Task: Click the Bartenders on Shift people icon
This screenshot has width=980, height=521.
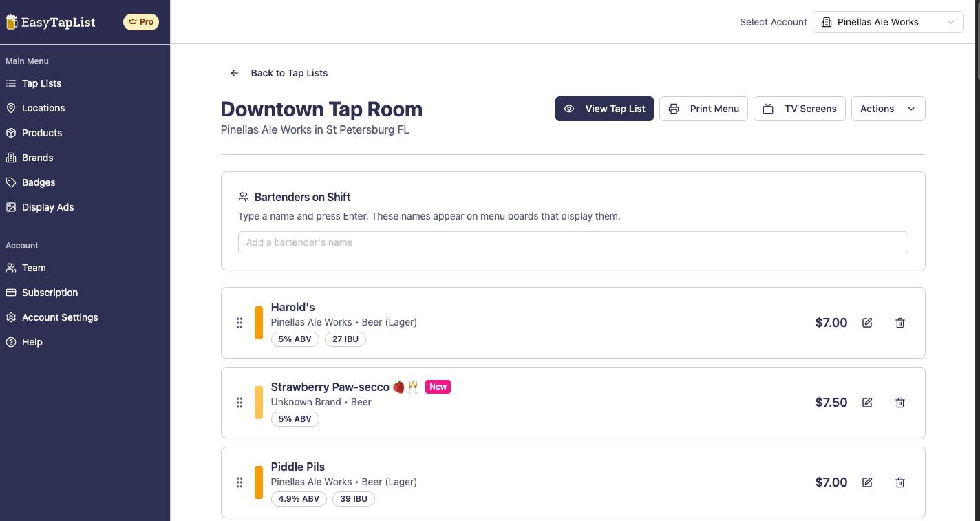Action: [244, 197]
